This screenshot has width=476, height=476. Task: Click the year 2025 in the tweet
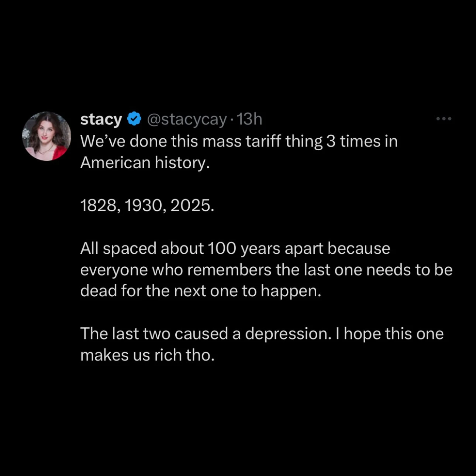pyautogui.click(x=192, y=206)
